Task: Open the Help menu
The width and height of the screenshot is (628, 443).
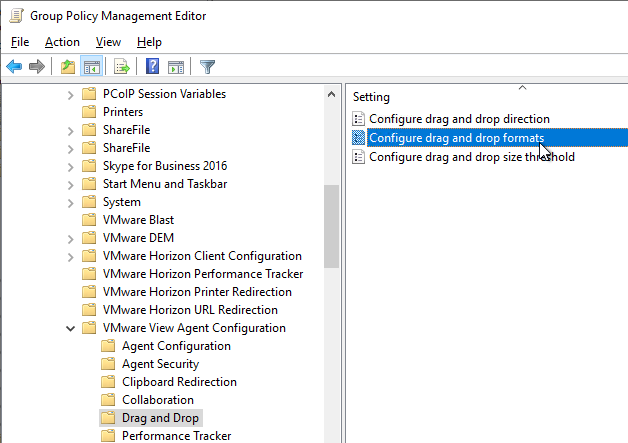Action: (149, 42)
